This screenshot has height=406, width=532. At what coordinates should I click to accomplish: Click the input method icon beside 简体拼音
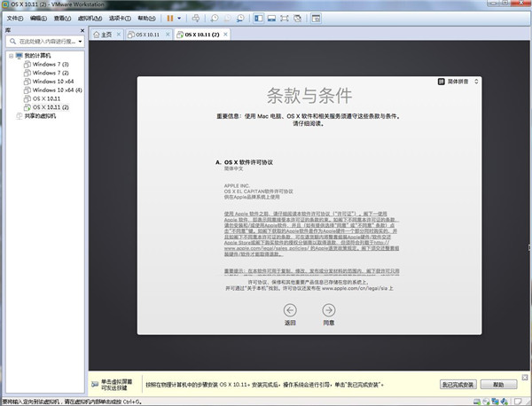[441, 82]
